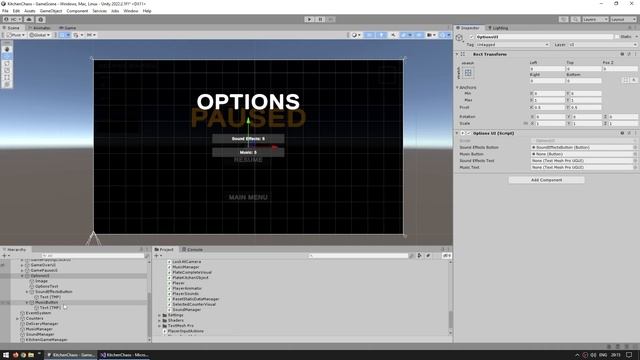Image resolution: width=640 pixels, height=360 pixels.
Task: Open the Component menu
Action: pyautogui.click(x=77, y=11)
